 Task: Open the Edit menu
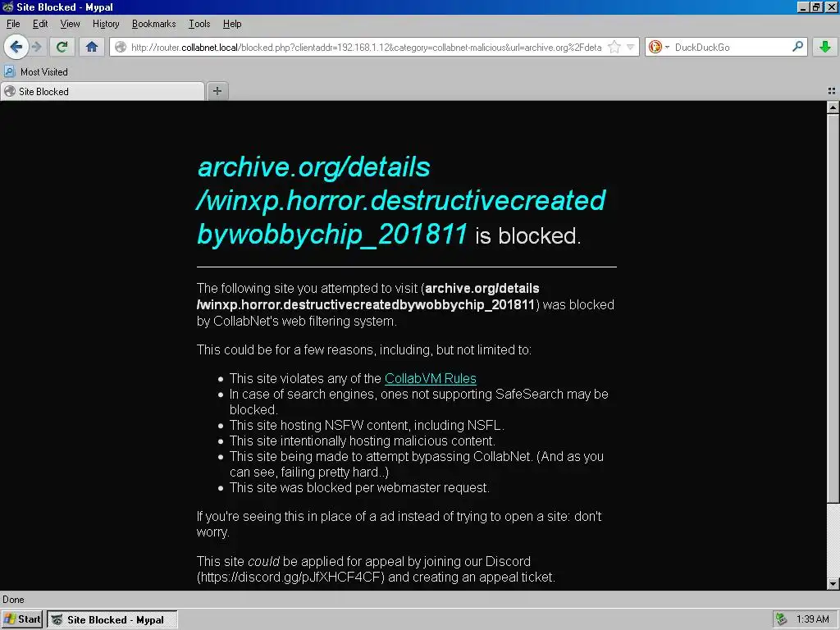40,24
